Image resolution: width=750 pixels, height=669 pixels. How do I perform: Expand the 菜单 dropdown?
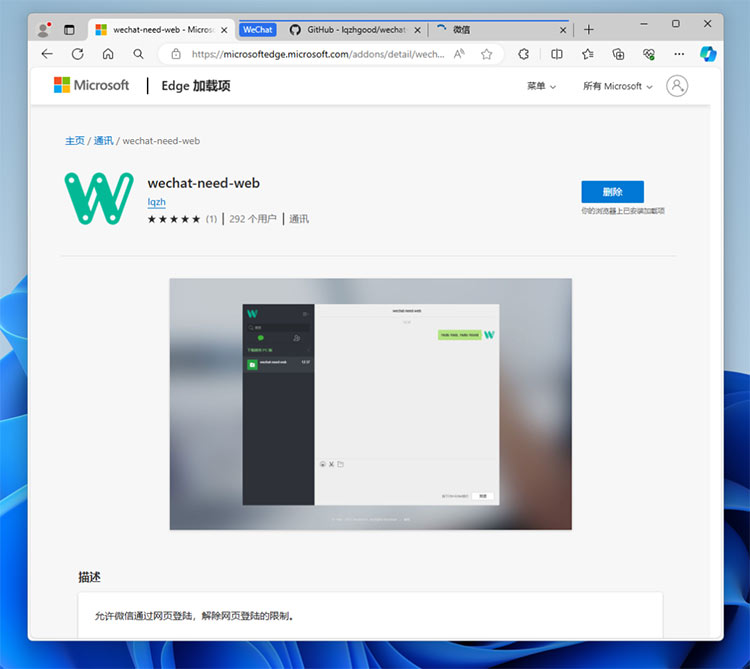541,86
